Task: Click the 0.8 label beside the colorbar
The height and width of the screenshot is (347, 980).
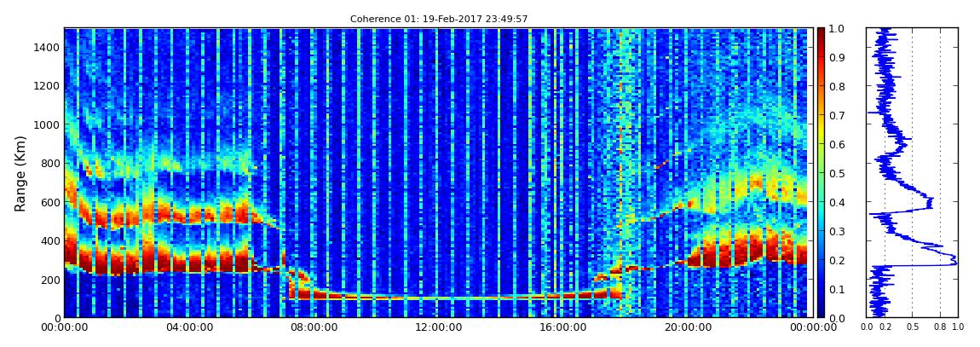Action: pyautogui.click(x=837, y=87)
